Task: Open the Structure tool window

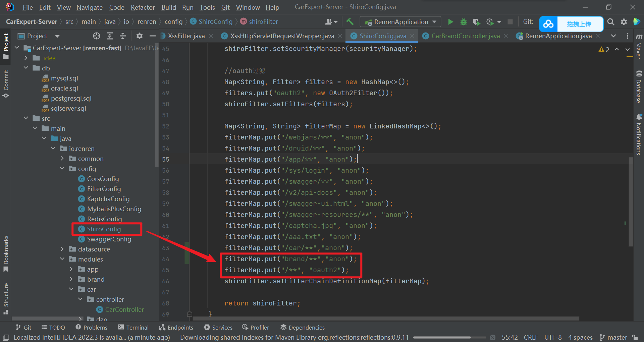Action: click(6, 299)
